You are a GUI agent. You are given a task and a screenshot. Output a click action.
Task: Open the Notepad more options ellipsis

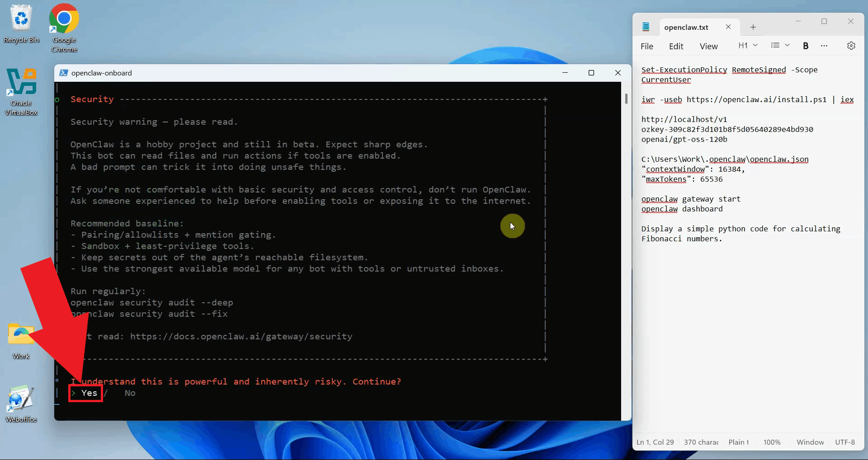824,46
